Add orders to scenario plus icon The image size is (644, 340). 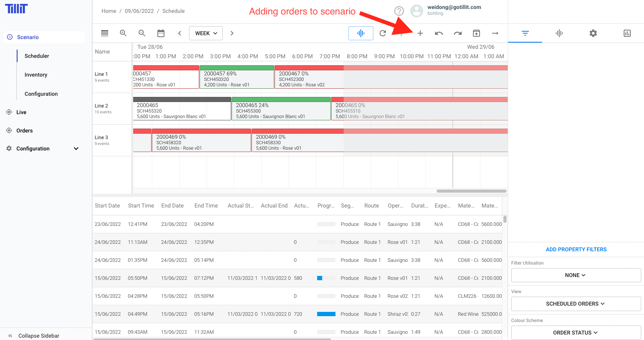420,33
